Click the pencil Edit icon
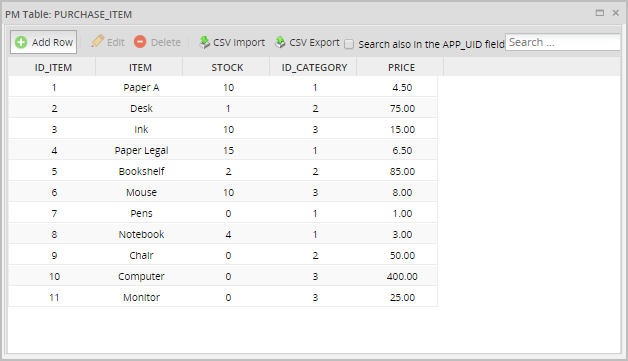Viewport: 628px width, 361px height. [x=97, y=41]
